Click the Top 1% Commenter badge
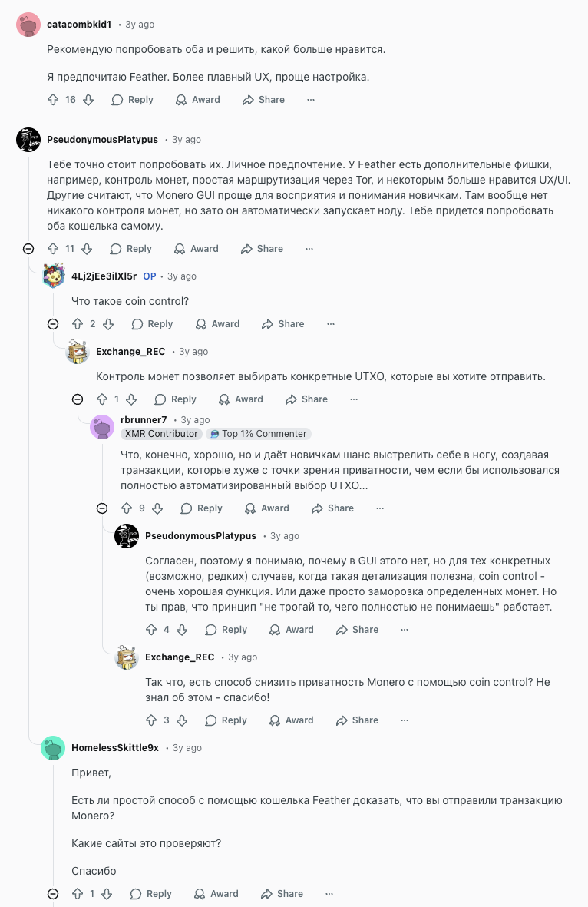This screenshot has height=907, width=588. click(x=258, y=434)
